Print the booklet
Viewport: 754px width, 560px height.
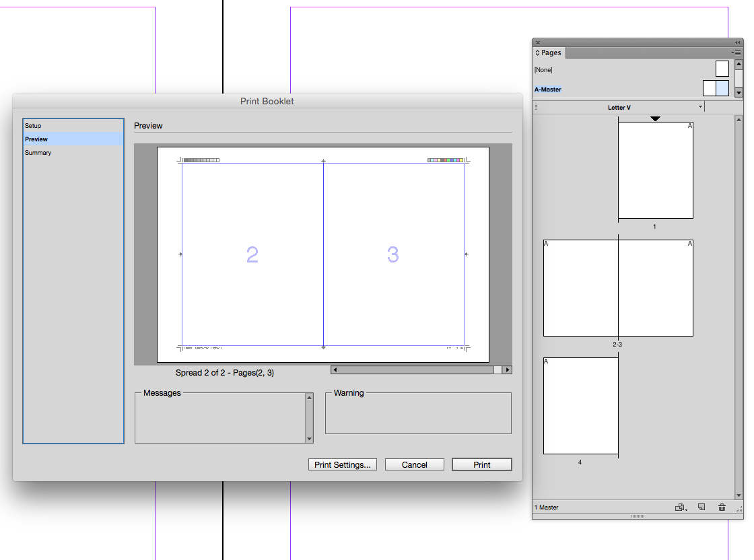coord(481,464)
